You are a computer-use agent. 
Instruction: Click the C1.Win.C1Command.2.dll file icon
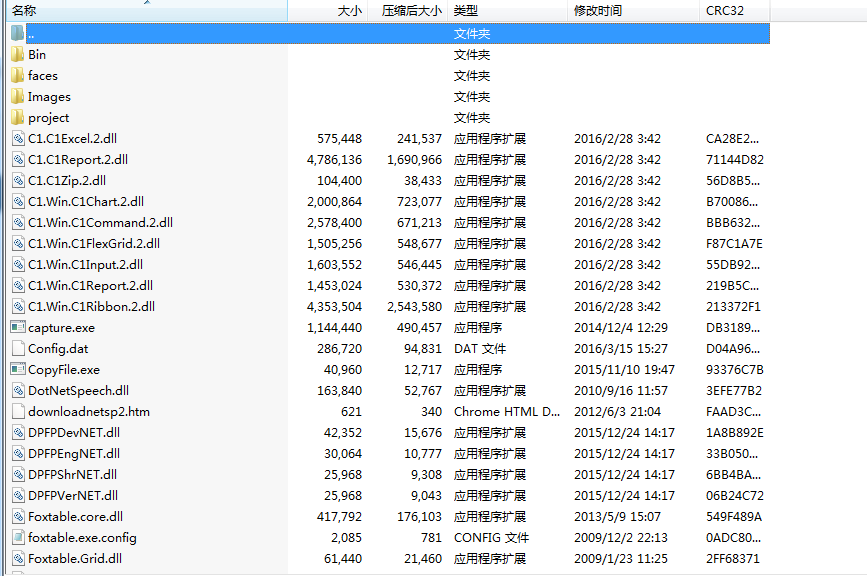[18, 223]
